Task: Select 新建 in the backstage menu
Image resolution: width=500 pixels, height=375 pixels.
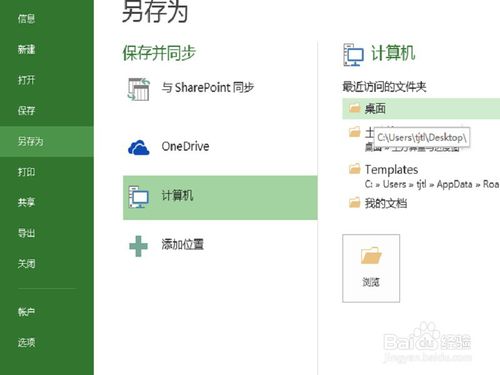Action: coord(26,49)
